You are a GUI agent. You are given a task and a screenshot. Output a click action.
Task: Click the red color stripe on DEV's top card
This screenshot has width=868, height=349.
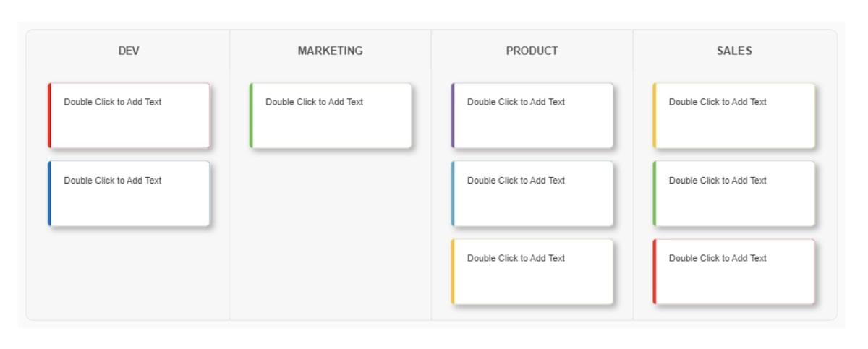click(x=49, y=116)
